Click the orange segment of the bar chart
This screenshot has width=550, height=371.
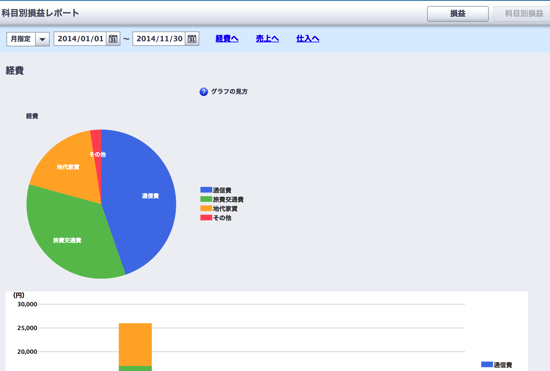[135, 344]
